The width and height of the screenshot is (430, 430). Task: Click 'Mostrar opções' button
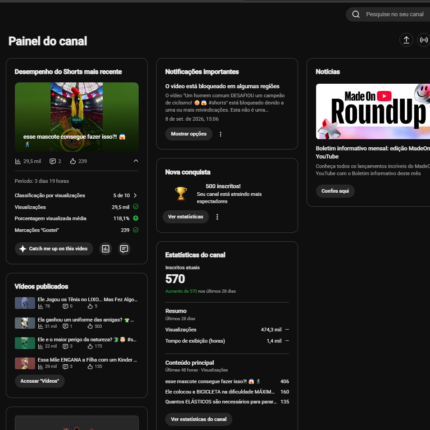pyautogui.click(x=189, y=134)
